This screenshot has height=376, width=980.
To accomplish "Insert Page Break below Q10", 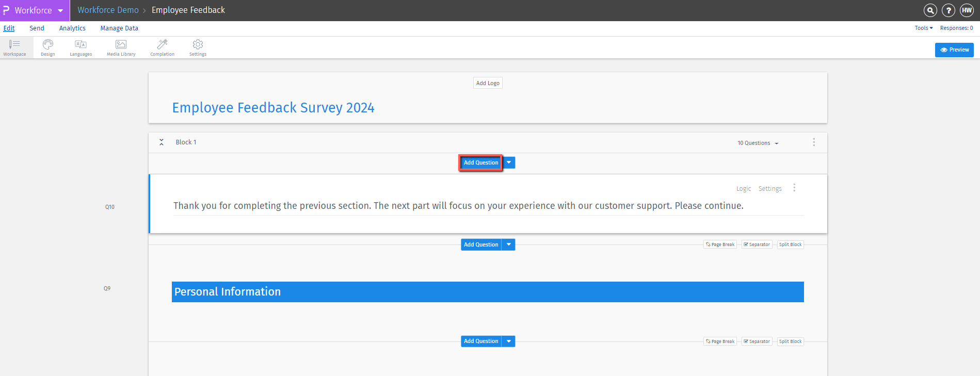I will (720, 244).
